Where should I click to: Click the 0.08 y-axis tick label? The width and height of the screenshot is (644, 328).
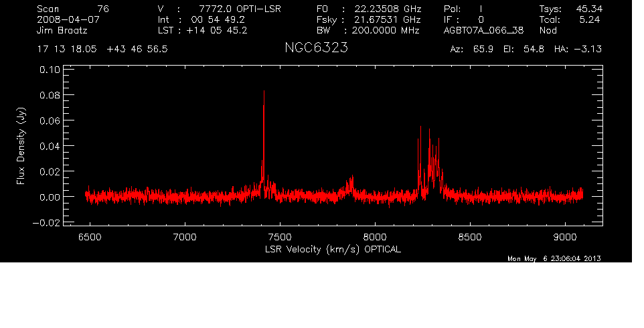point(50,95)
